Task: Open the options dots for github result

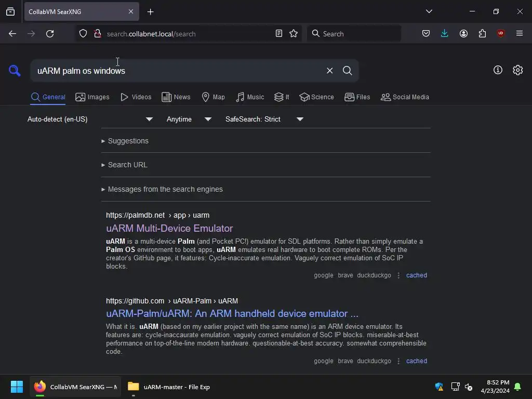Action: (398, 361)
